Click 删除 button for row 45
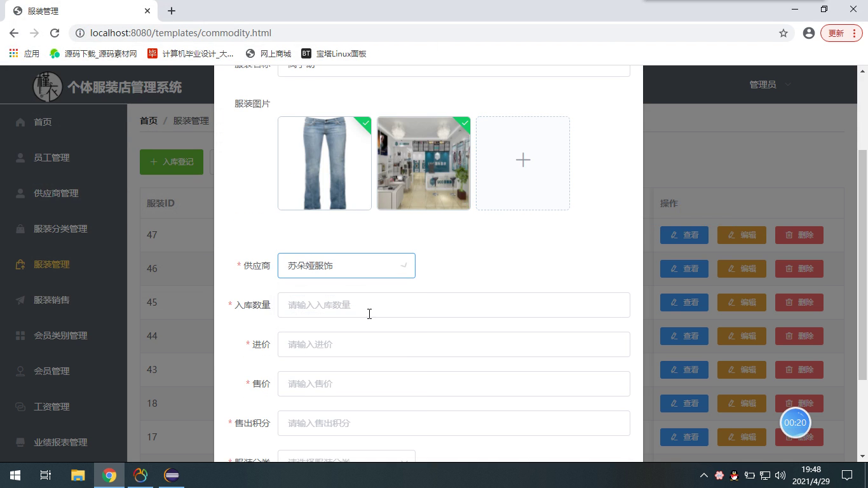The width and height of the screenshot is (868, 488). [x=799, y=302]
